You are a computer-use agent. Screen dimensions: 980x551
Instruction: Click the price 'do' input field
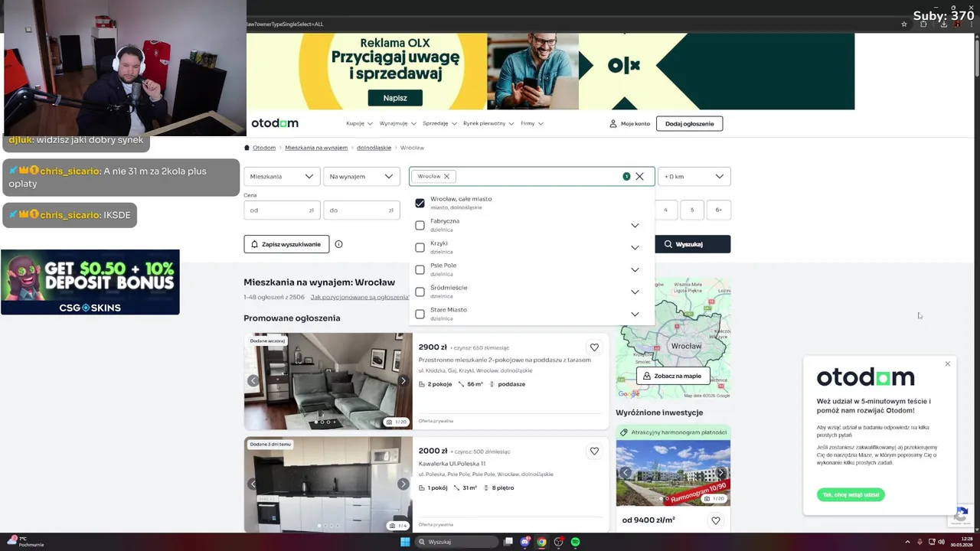(361, 210)
